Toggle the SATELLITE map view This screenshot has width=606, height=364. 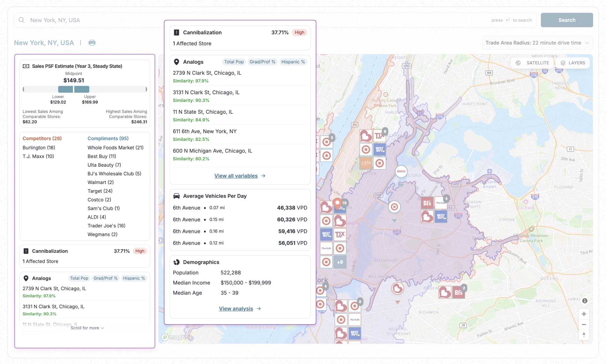(x=532, y=63)
